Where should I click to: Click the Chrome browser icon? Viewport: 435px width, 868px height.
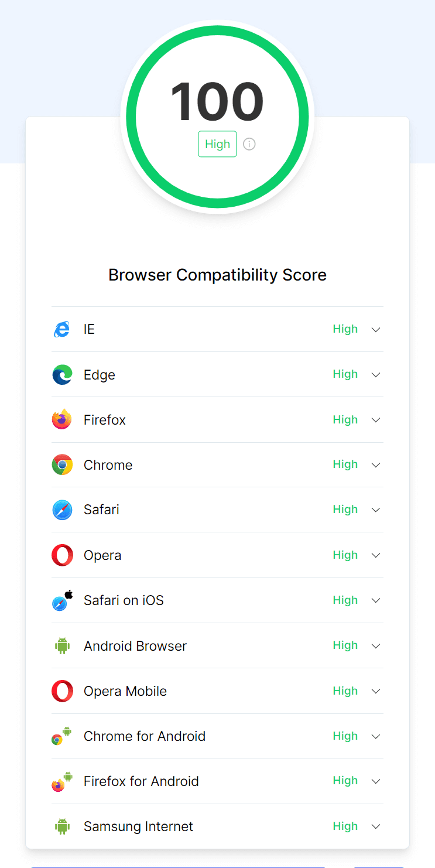tap(62, 464)
